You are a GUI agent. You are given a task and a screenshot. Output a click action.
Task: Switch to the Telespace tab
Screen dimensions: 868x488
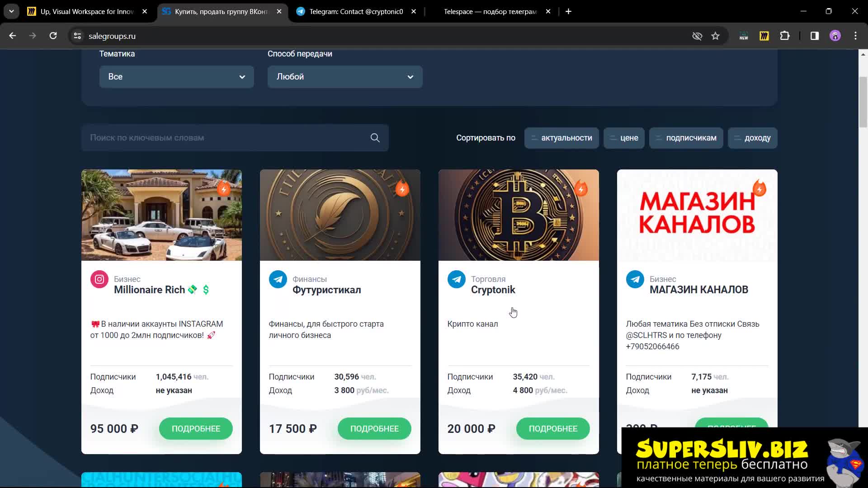click(x=491, y=11)
